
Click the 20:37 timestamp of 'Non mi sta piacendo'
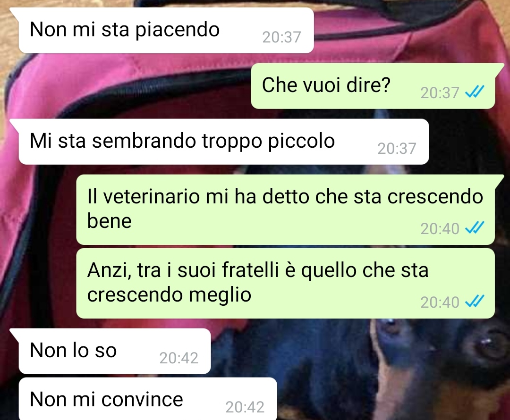pyautogui.click(x=281, y=37)
